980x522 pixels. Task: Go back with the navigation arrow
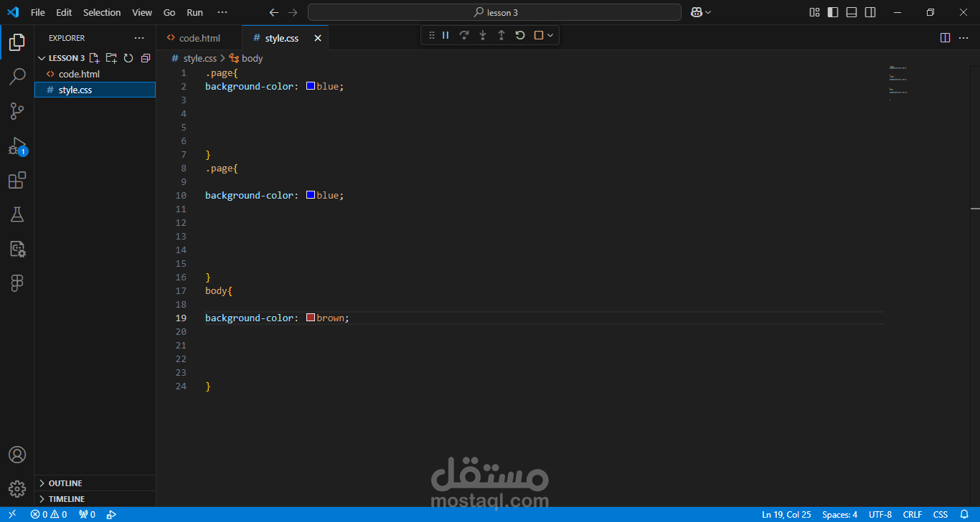273,12
